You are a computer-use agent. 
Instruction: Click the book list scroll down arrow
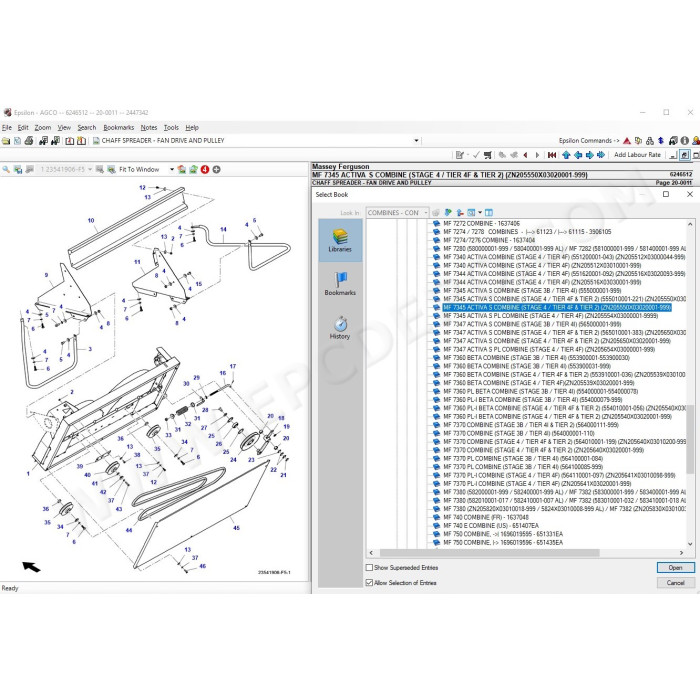pyautogui.click(x=691, y=544)
